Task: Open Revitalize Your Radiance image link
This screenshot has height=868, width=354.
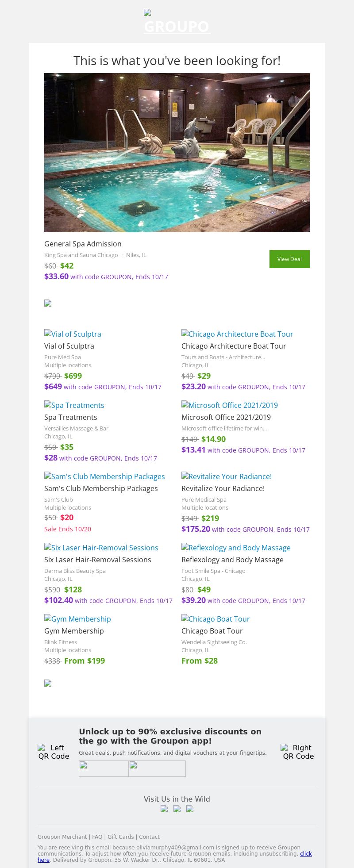Action: [227, 476]
